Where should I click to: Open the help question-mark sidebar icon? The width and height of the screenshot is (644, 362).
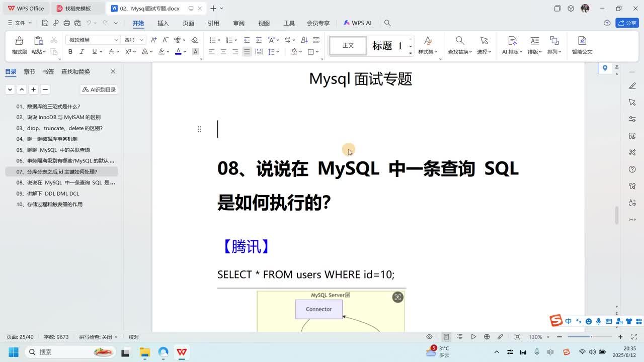click(632, 169)
